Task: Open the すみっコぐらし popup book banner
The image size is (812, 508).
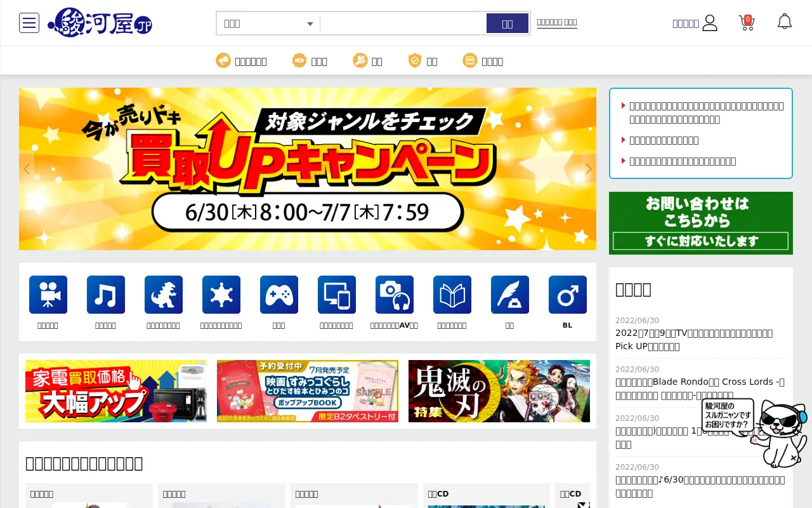Action: pyautogui.click(x=308, y=391)
